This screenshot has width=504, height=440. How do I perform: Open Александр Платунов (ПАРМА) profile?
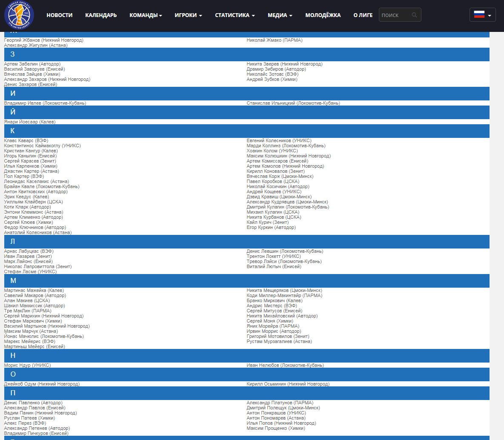pyautogui.click(x=280, y=403)
